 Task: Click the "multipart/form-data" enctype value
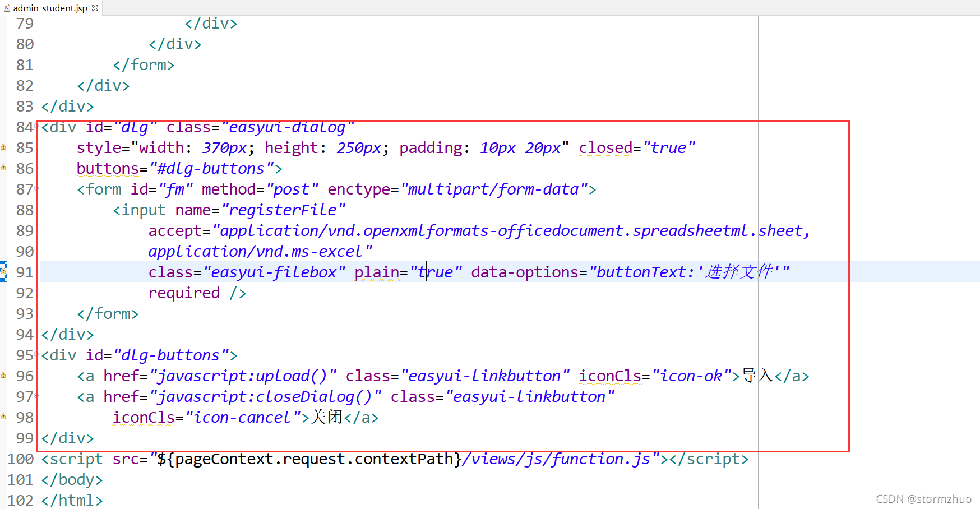pyautogui.click(x=494, y=189)
